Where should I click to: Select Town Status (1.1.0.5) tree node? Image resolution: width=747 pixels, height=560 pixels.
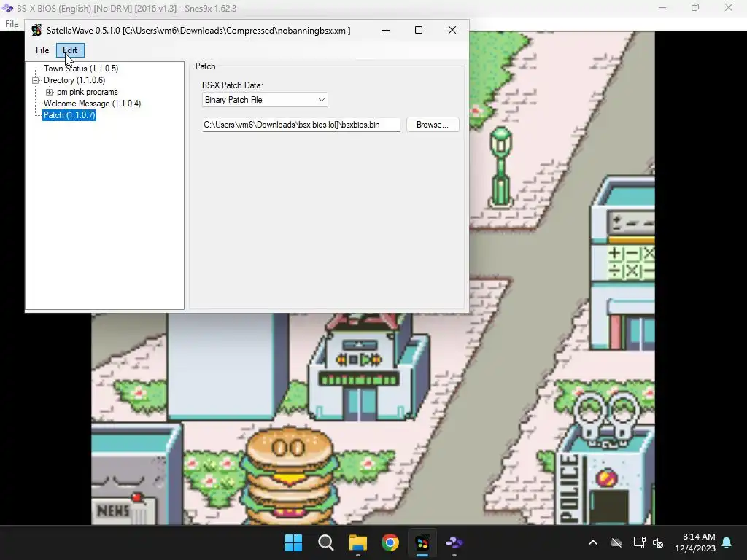coord(81,69)
